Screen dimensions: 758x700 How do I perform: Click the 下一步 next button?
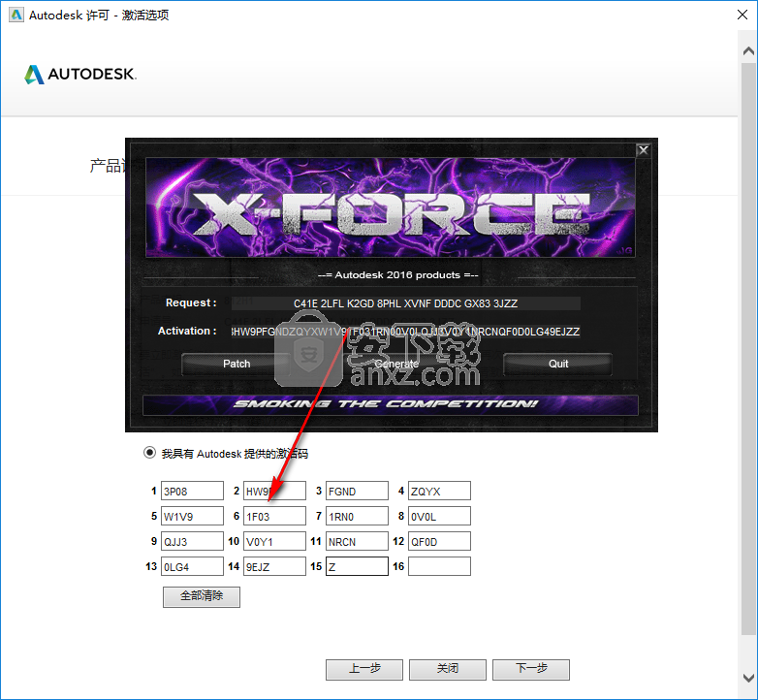pyautogui.click(x=531, y=669)
